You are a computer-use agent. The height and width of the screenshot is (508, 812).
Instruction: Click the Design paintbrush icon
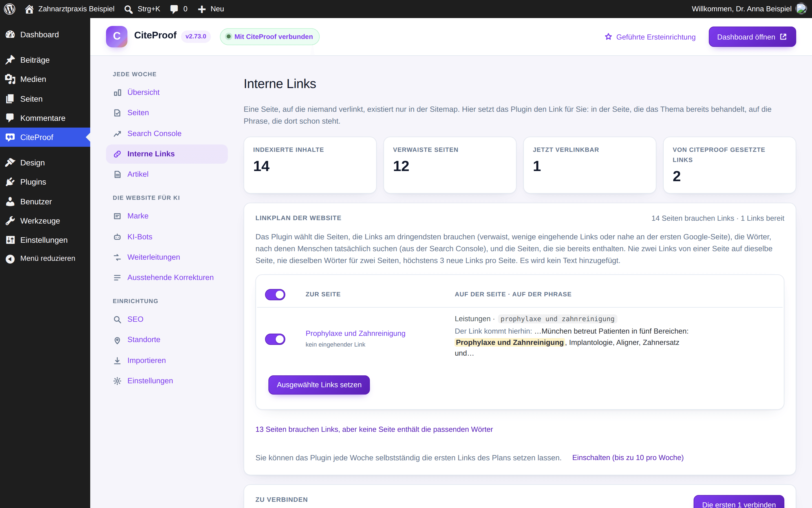click(10, 163)
